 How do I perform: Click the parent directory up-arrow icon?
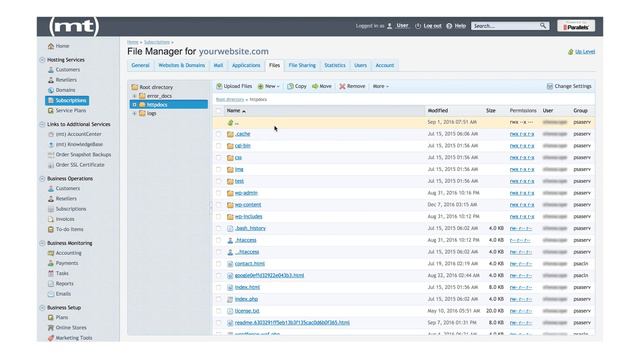230,122
